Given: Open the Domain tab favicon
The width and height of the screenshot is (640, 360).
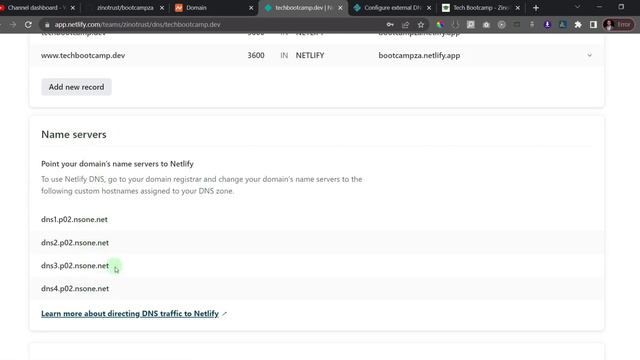Looking at the screenshot, I should click(x=179, y=8).
